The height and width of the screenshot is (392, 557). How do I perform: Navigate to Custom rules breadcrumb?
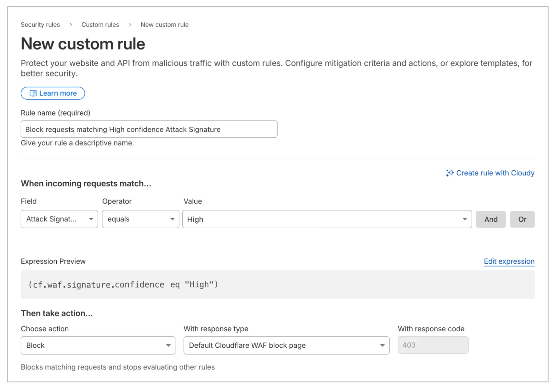click(x=100, y=24)
